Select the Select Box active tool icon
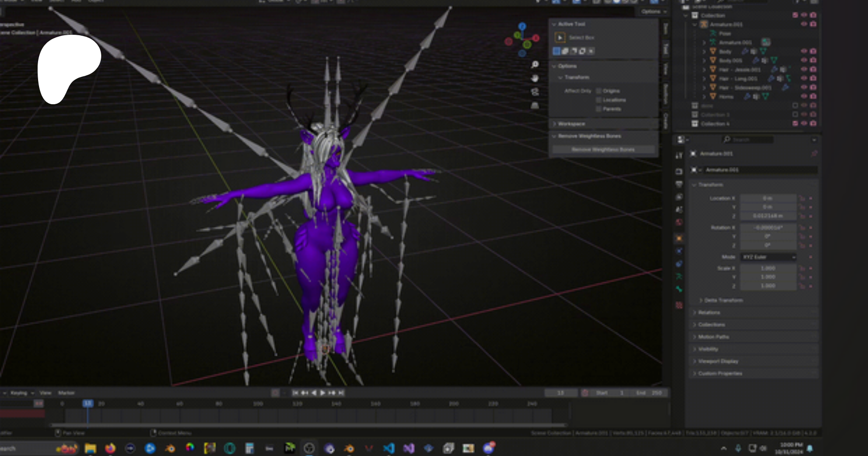The width and height of the screenshot is (868, 456). coord(560,38)
